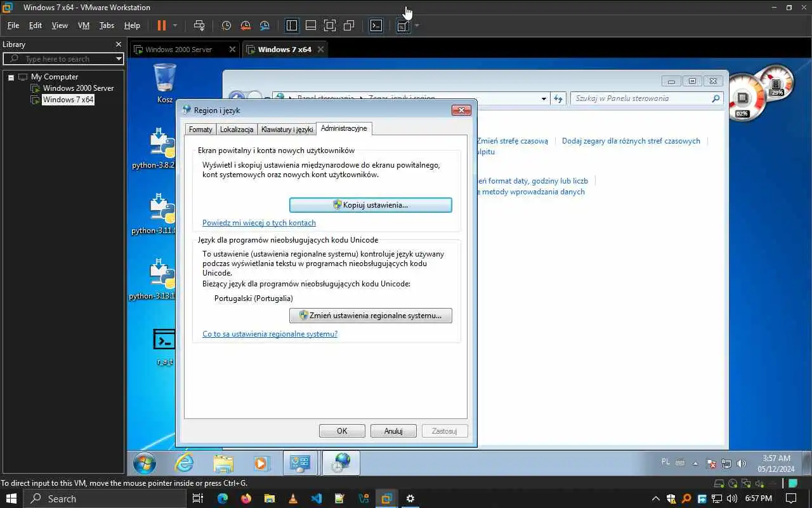Screen dimensions: 812x508
Task: Open Windows Media Player on Windows 7 taskbar
Action: (x=261, y=464)
